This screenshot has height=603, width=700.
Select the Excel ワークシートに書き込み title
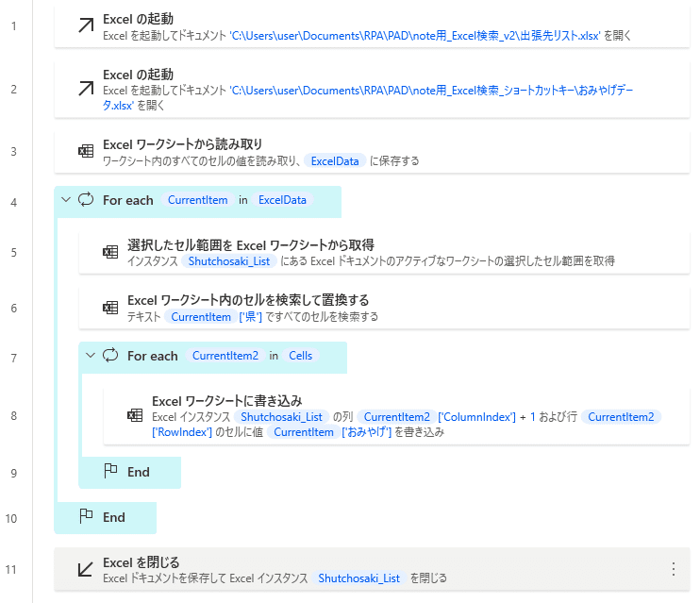click(227, 401)
